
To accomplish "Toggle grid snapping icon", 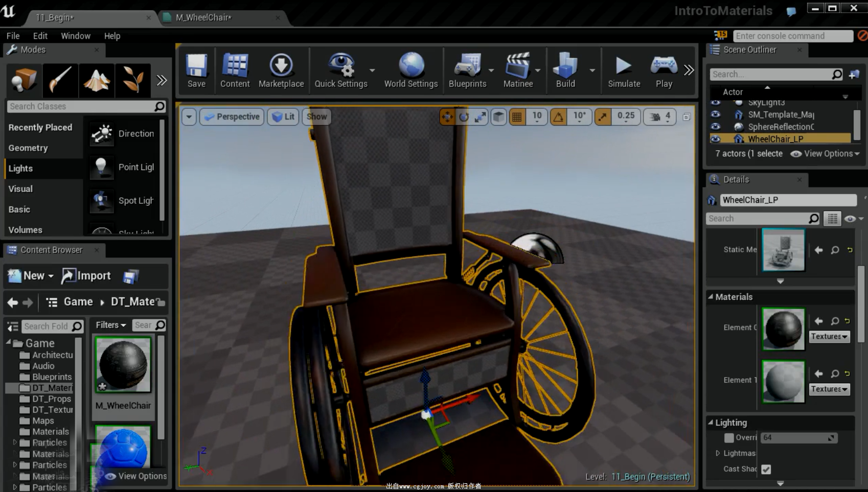I will [x=517, y=117].
